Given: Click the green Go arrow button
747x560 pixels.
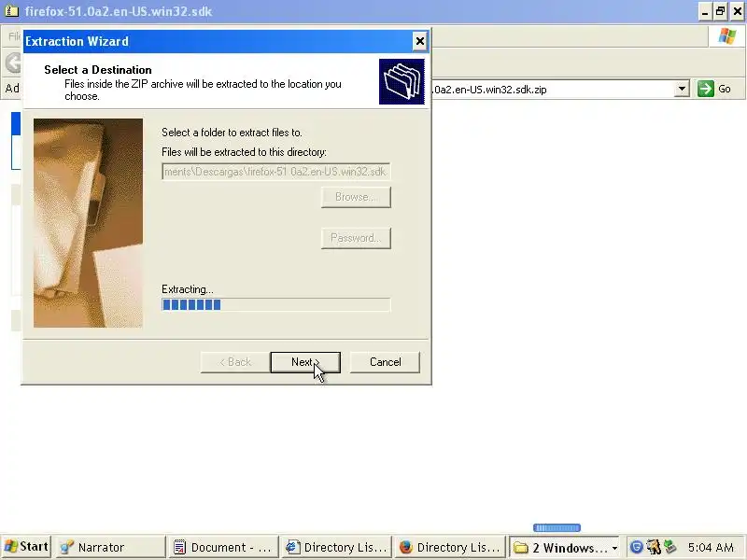Looking at the screenshot, I should [706, 89].
